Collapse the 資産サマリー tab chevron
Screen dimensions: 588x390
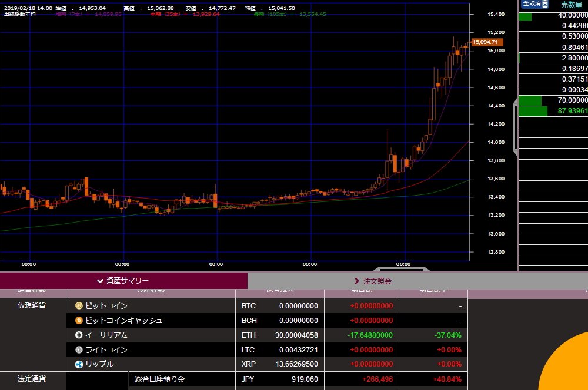(100, 281)
